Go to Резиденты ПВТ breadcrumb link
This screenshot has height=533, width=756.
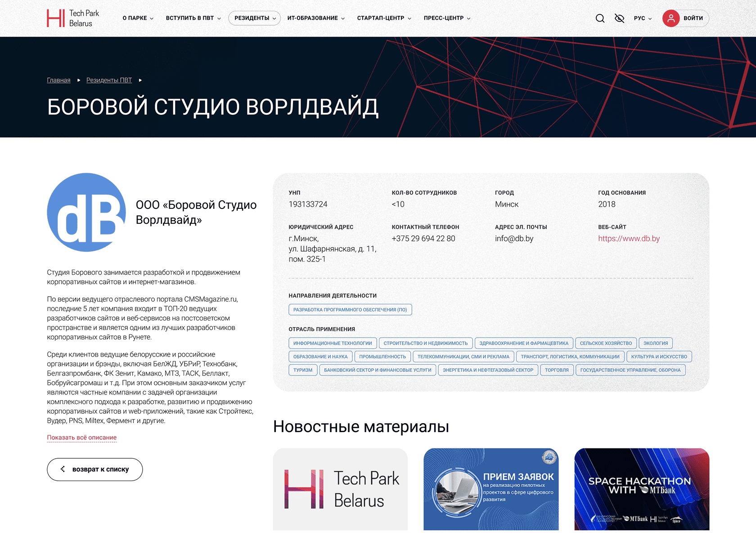(x=109, y=80)
